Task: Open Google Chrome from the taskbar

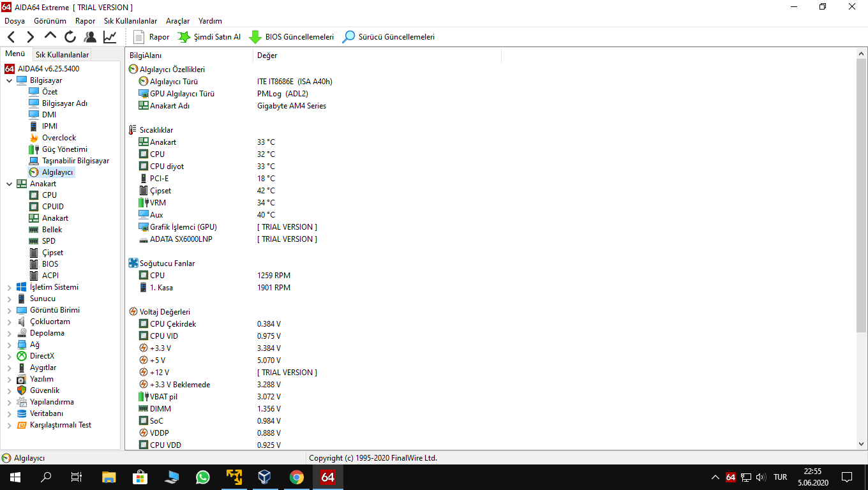Action: (x=297, y=477)
